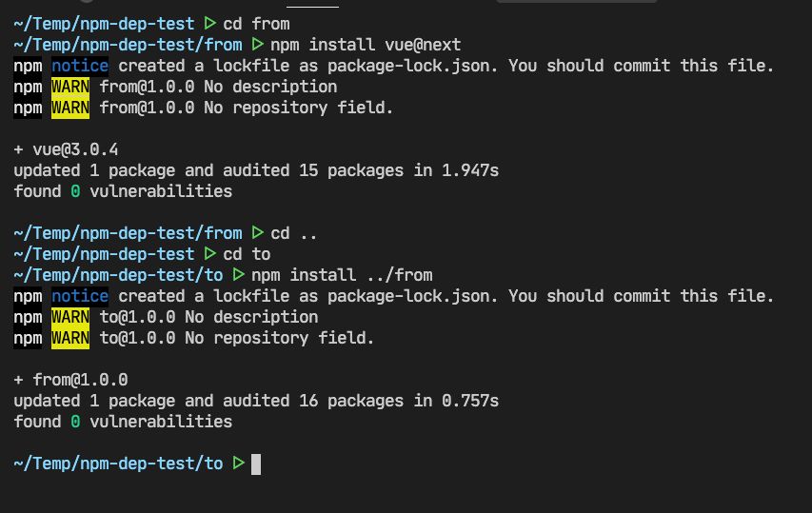Click the WARN badge beside 'to@1.0.0 No description'
The height and width of the screenshot is (513, 812).
point(70,317)
